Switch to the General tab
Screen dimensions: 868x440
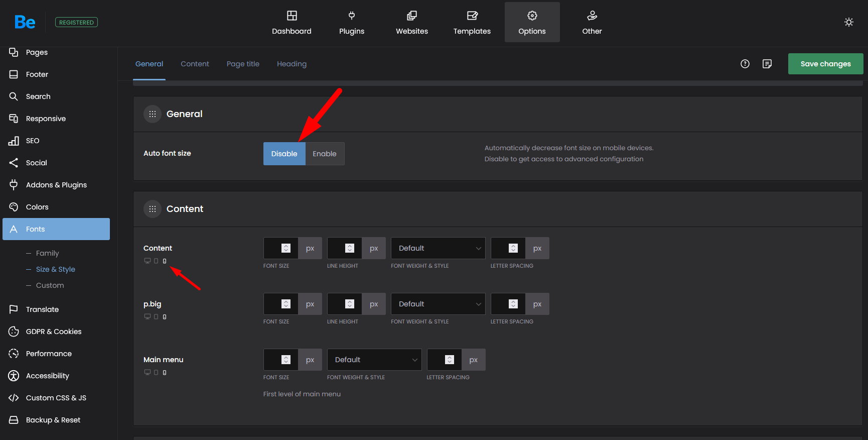point(149,64)
